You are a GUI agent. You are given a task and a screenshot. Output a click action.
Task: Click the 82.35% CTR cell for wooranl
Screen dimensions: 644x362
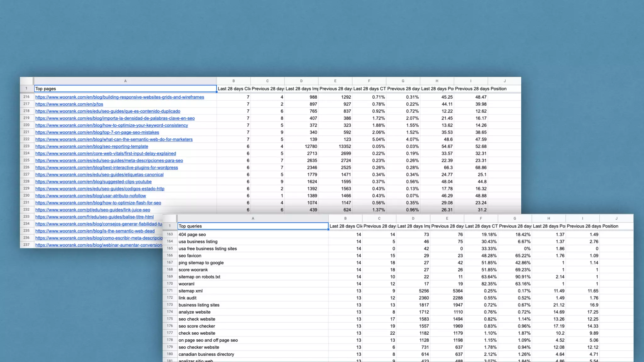pos(489,284)
